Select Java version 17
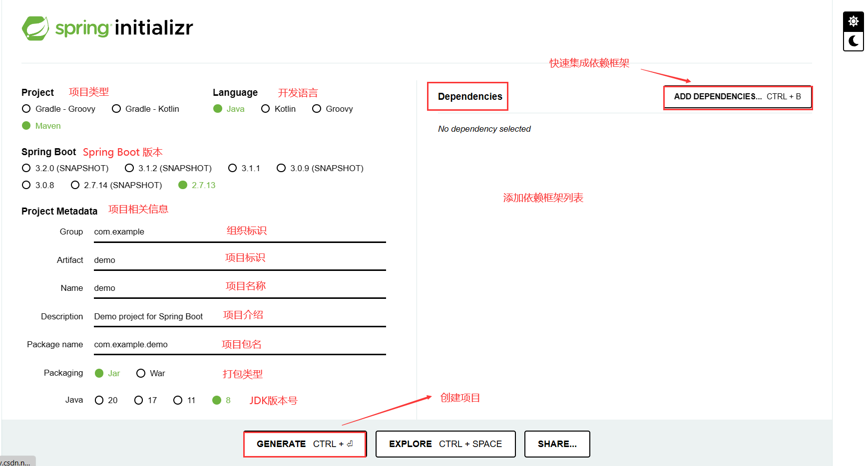Screen dimensions: 868x466 (x=146, y=400)
